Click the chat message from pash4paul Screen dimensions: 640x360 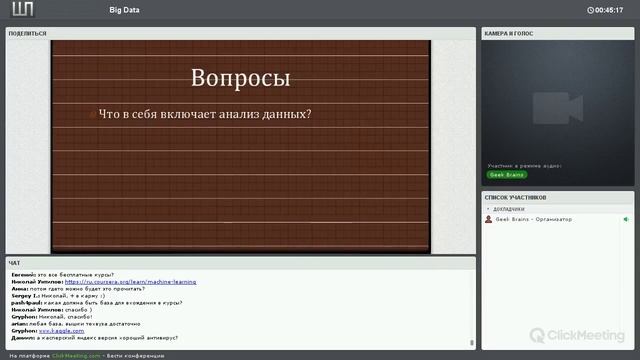coord(97,303)
